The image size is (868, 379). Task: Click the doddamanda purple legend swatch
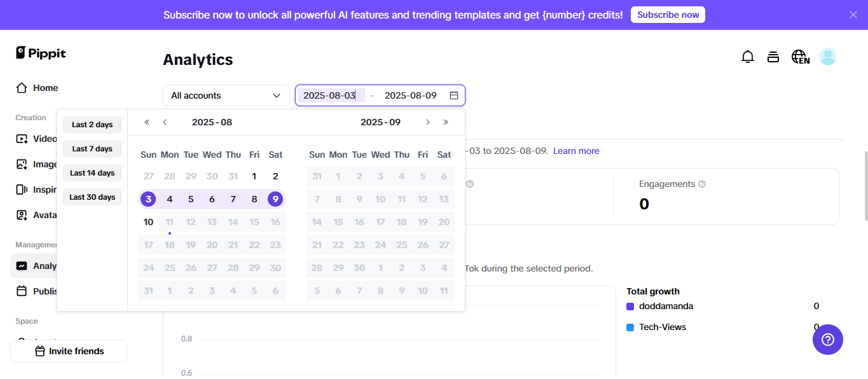630,307
